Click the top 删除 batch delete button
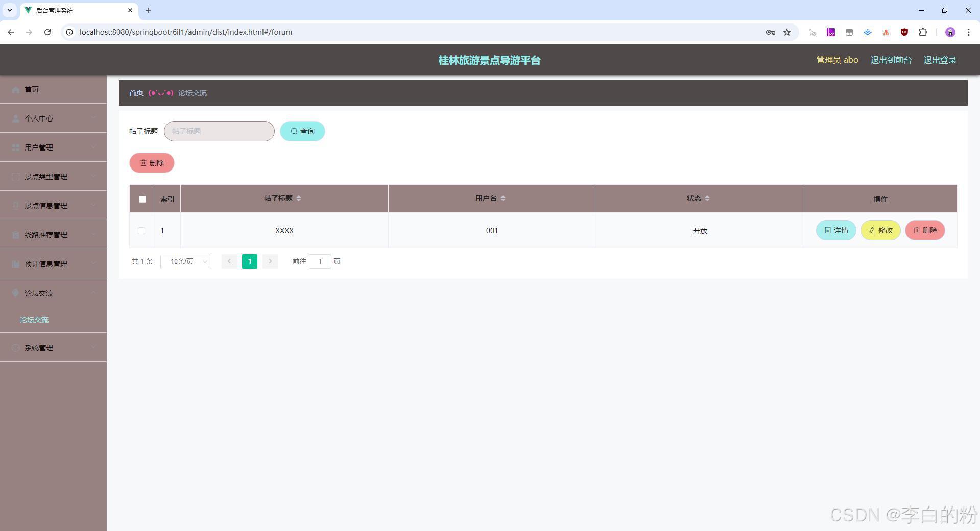The image size is (980, 531). click(152, 163)
